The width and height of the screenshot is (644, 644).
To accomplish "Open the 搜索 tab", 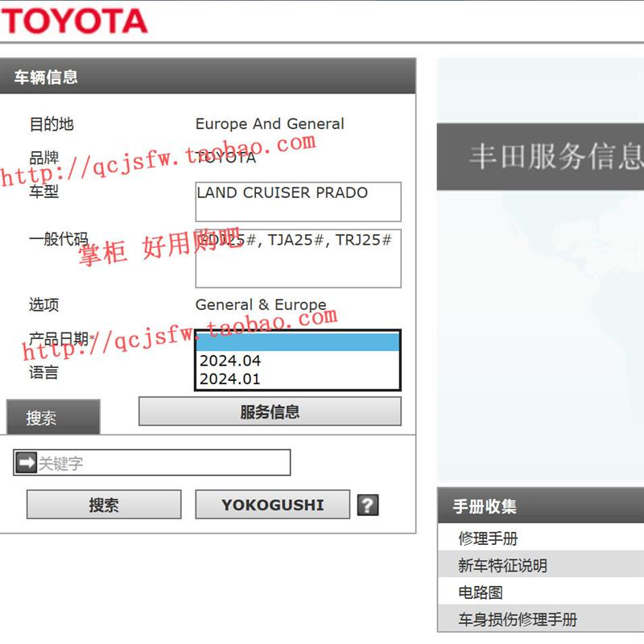I will pyautogui.click(x=53, y=417).
